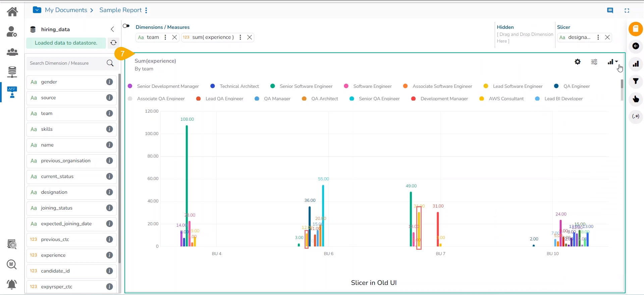Toggle the Dimensions / Measures switch
The width and height of the screenshot is (644, 295).
[126, 26]
